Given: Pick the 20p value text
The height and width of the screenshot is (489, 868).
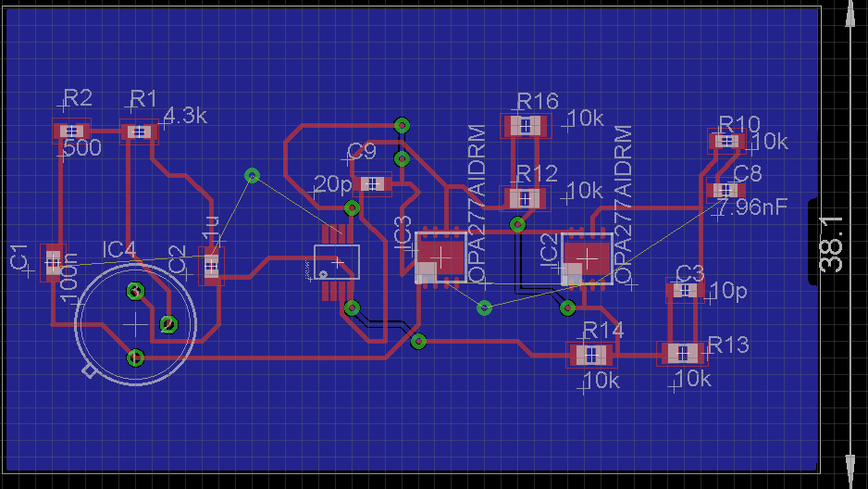Looking at the screenshot, I should (x=333, y=184).
